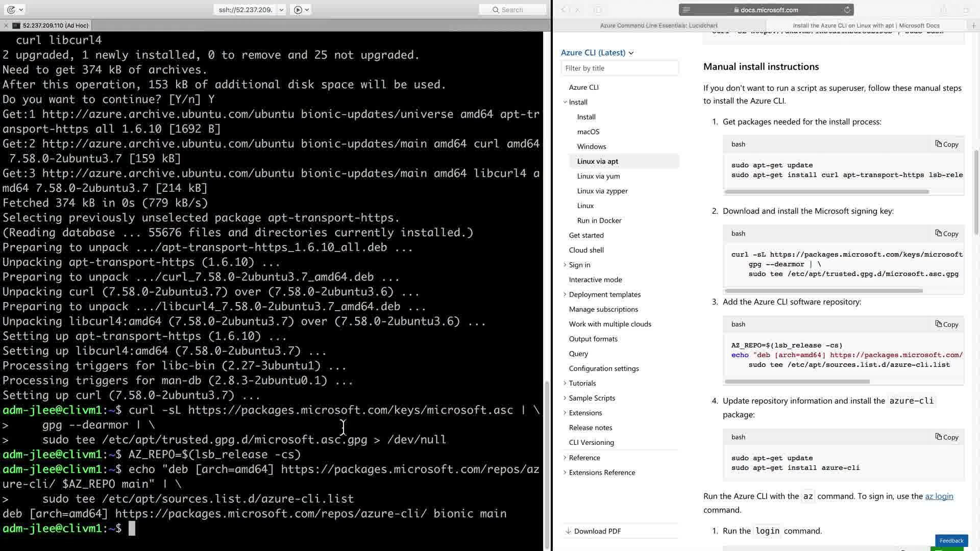The width and height of the screenshot is (980, 551).
Task: Click the Download PDF arrow icon
Action: 568,531
